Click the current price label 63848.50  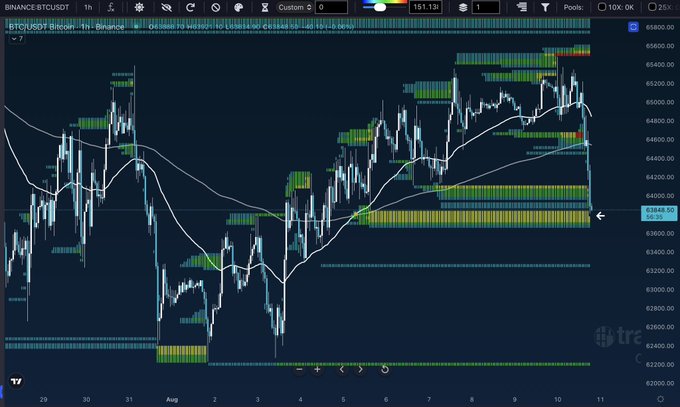[660, 213]
